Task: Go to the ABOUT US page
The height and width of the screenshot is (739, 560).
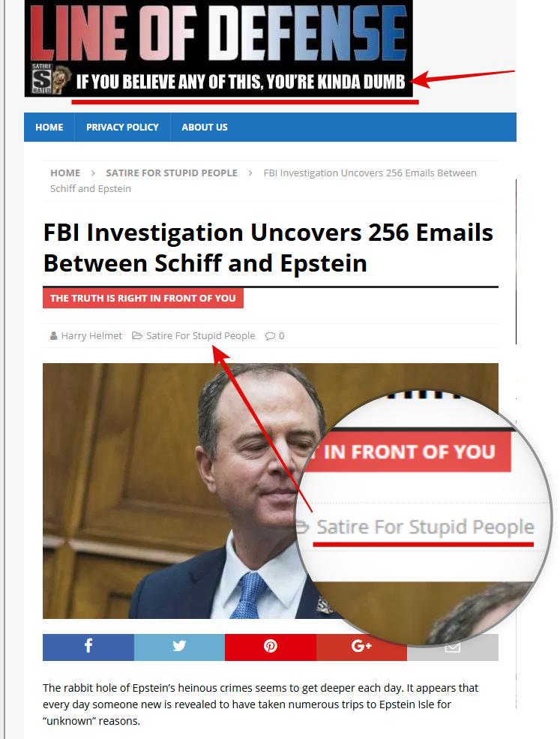Action: click(205, 128)
